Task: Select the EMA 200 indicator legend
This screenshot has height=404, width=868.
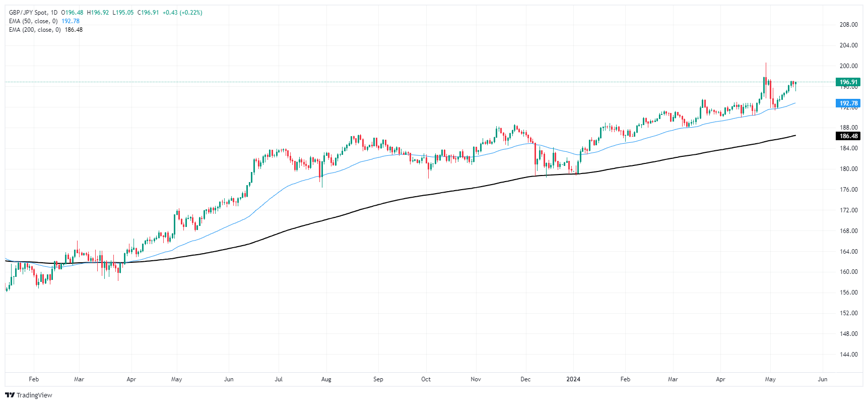Action: click(35, 30)
